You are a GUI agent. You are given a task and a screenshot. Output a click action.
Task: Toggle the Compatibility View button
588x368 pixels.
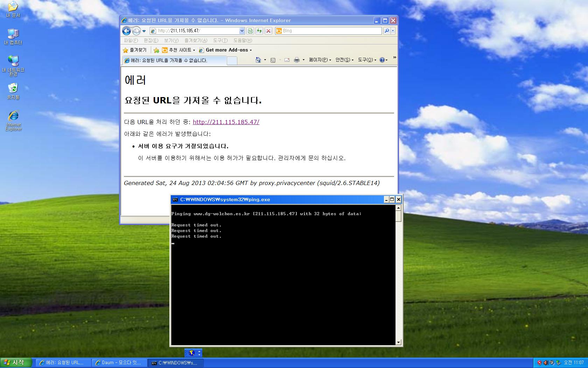[x=250, y=31]
